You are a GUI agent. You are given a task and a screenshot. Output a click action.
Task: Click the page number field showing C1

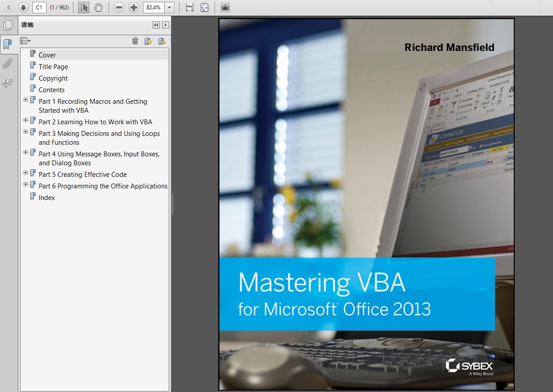pyautogui.click(x=40, y=7)
